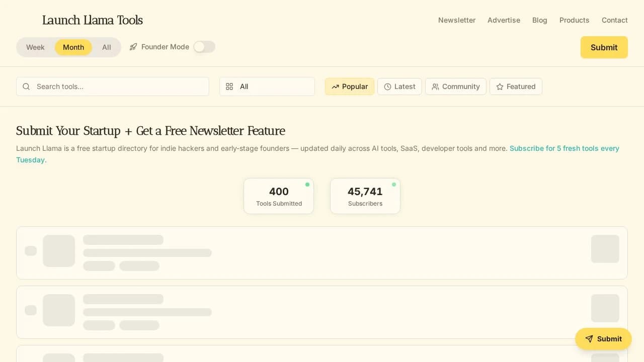Viewport: 644px width, 362px height.
Task: Open Subscribe for 5 fresh tools link
Action: pyautogui.click(x=565, y=148)
